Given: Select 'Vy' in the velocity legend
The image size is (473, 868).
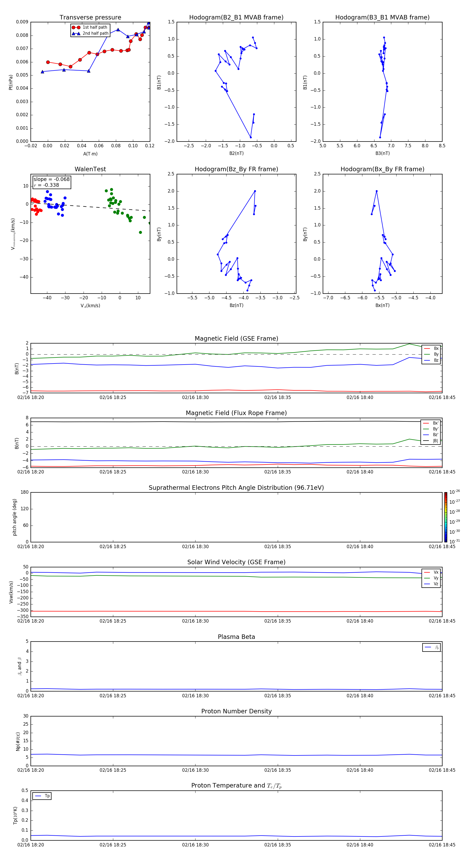Looking at the screenshot, I should click(431, 578).
